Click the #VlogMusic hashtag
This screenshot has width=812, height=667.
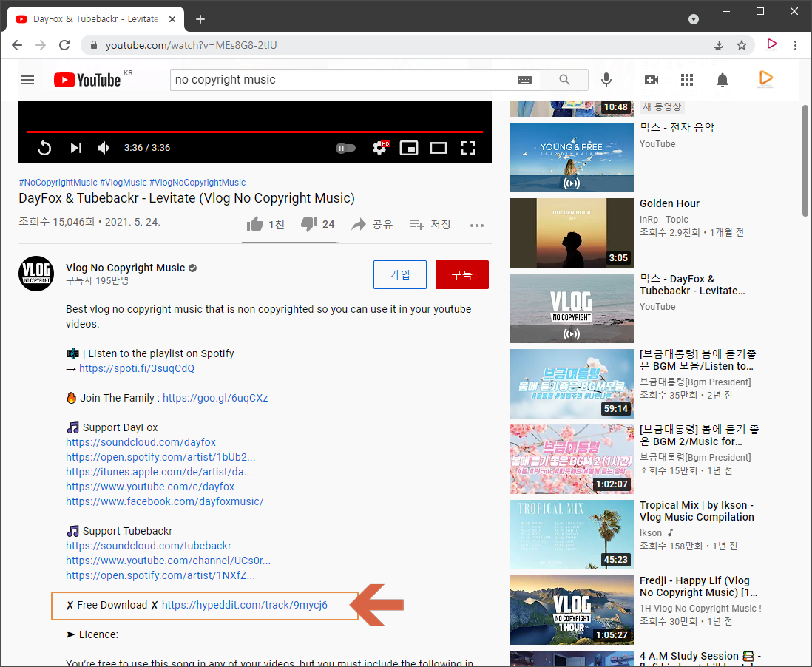pos(124,183)
